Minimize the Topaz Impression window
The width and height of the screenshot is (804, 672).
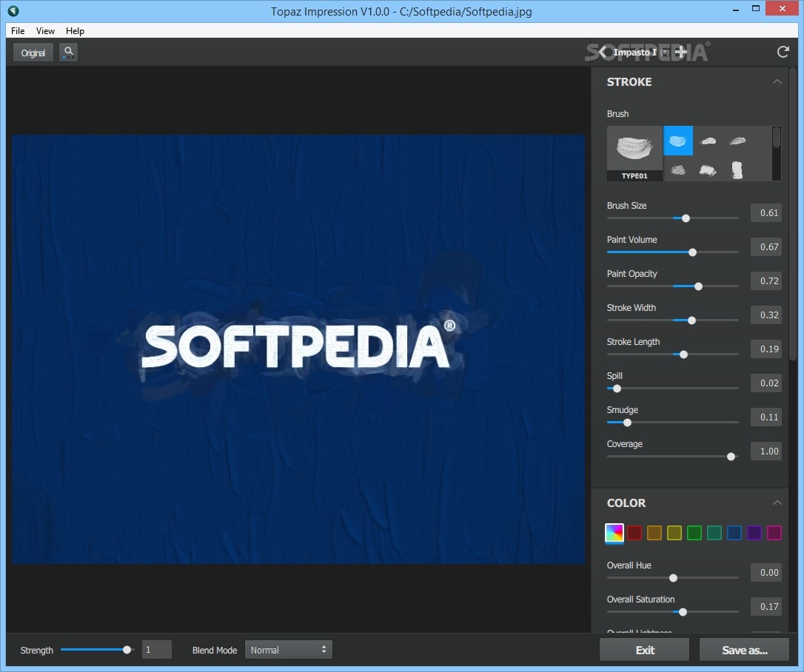pos(736,9)
